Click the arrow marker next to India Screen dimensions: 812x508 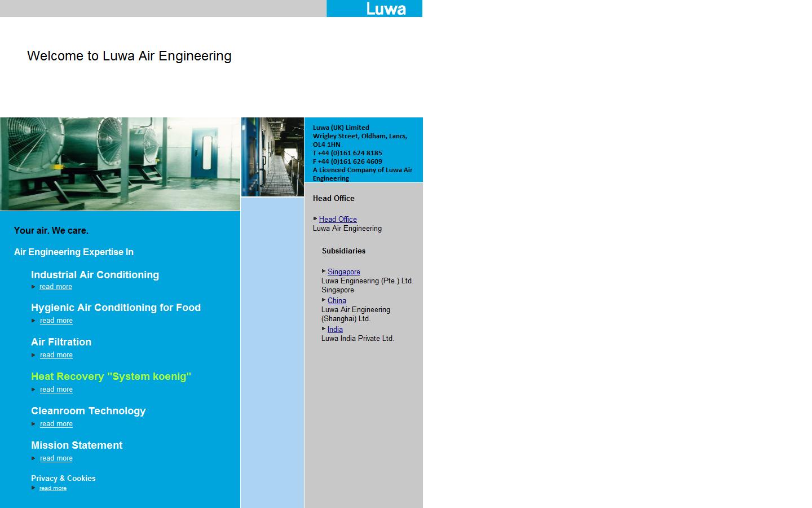(324, 329)
